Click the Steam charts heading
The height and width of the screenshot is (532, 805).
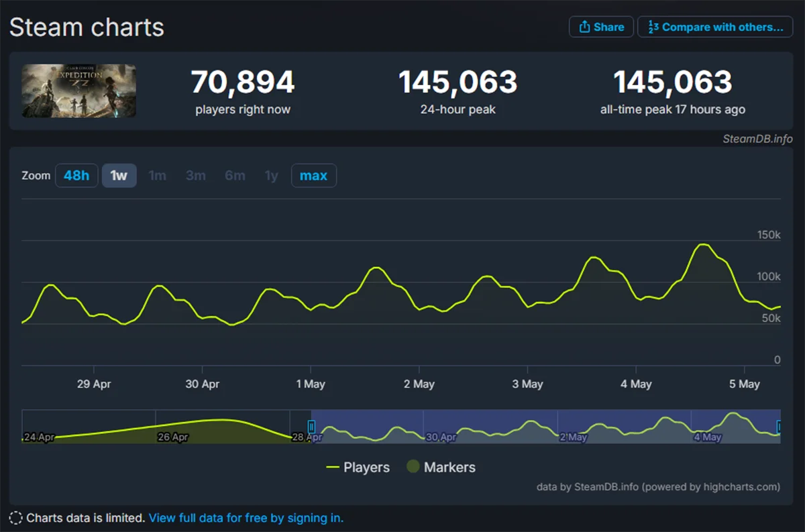coord(87,28)
